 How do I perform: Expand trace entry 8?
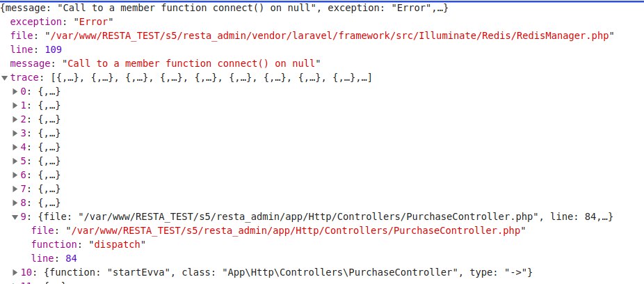tap(16, 203)
